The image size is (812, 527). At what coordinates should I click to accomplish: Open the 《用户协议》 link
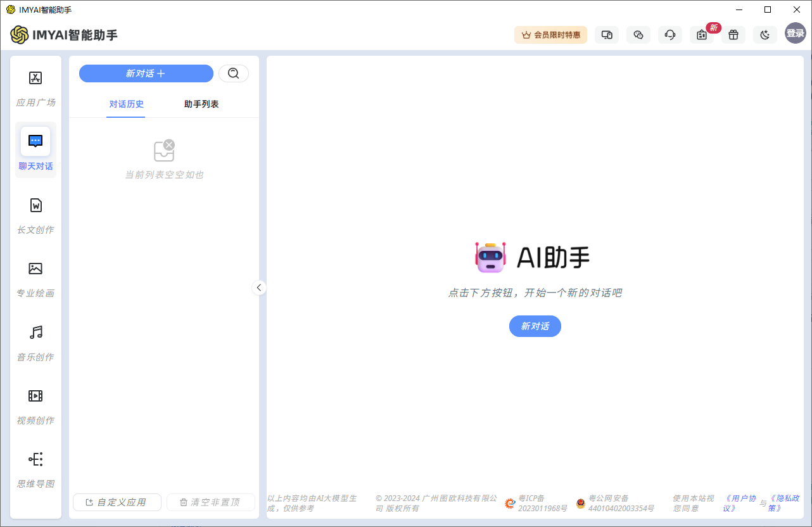(740, 504)
